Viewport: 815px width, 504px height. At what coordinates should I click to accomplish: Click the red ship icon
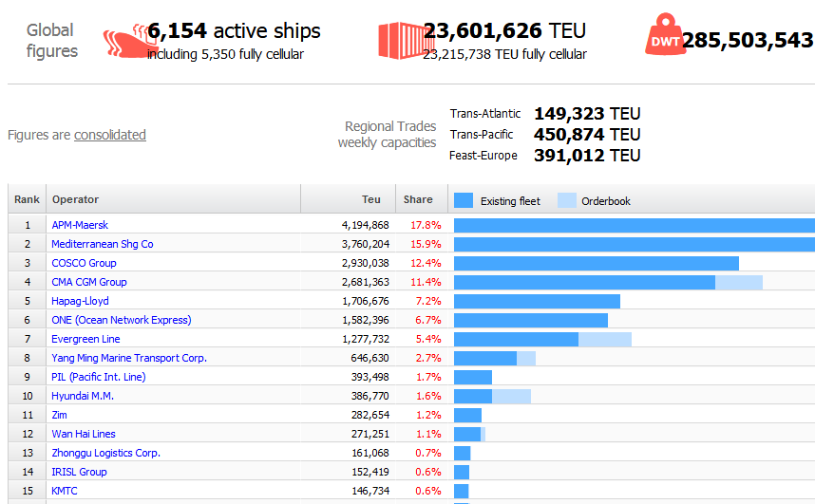[x=124, y=41]
